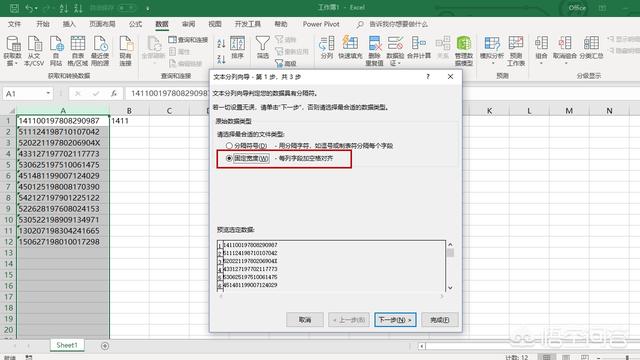
Task: Run Flash Fill (快速填充)
Action: pos(350,47)
